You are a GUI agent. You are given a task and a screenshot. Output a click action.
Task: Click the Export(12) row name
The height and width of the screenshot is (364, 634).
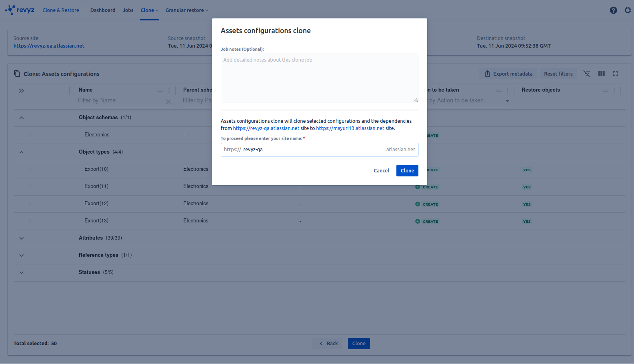coord(96,204)
